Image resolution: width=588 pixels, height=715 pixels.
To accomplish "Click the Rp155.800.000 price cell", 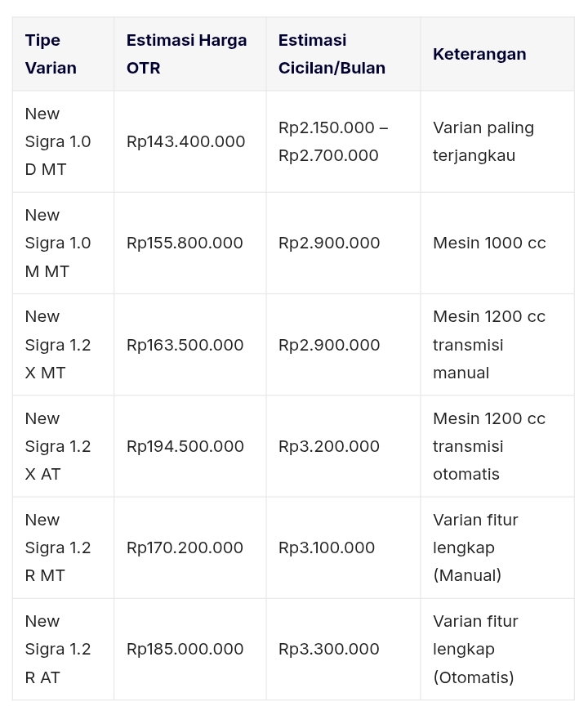I will tap(185, 243).
